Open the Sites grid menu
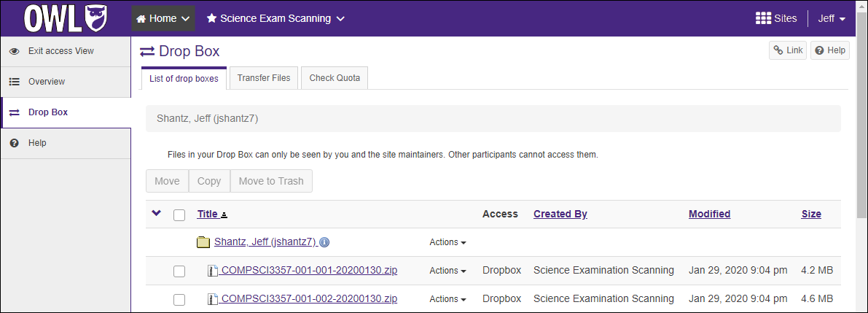Viewport: 868px width, 313px height. click(776, 18)
